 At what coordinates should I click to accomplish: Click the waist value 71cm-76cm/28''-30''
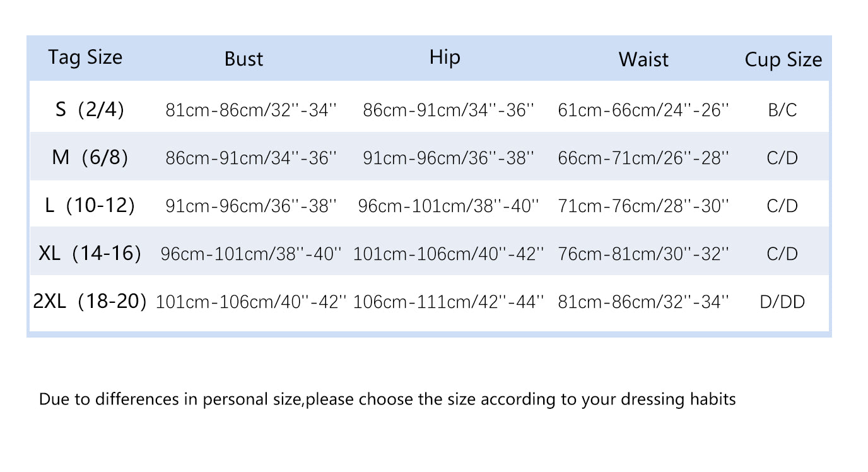pyautogui.click(x=643, y=206)
